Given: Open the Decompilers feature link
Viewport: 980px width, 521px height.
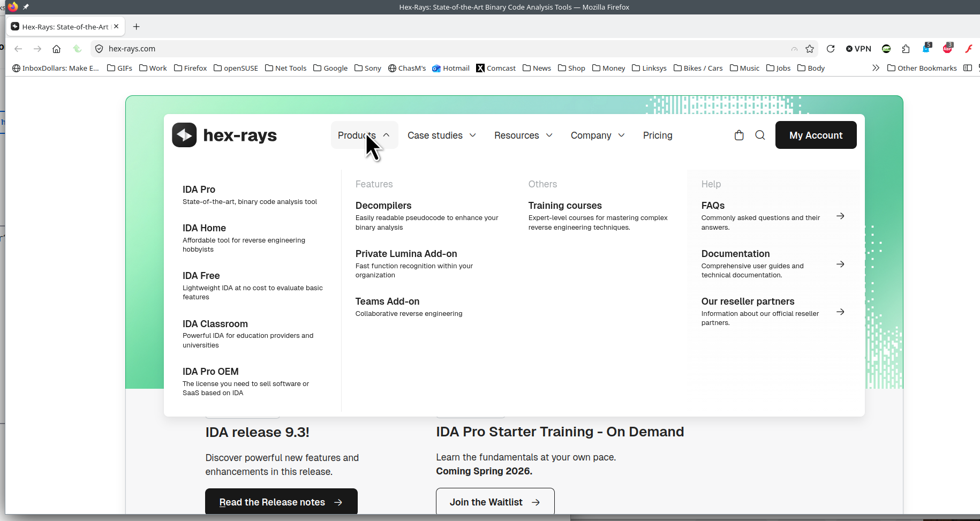Looking at the screenshot, I should point(427,216).
